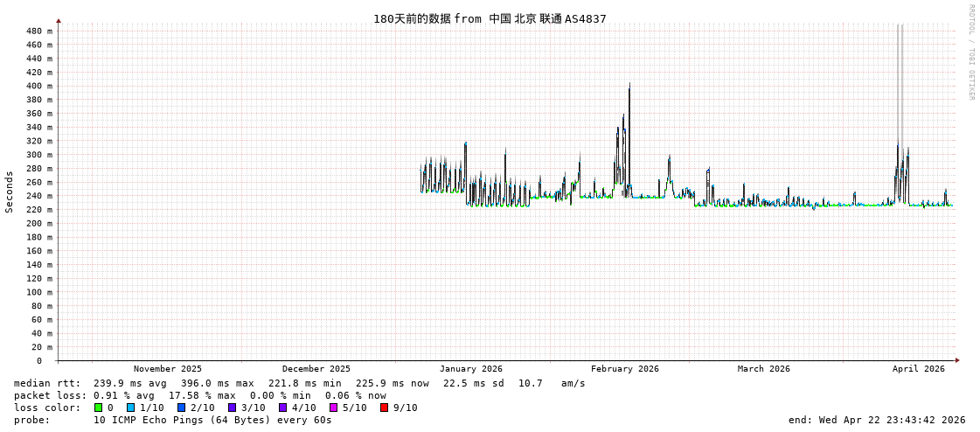This screenshot has width=980, height=432.
Task: Click the chart title with AS4837
Action: 489,18
